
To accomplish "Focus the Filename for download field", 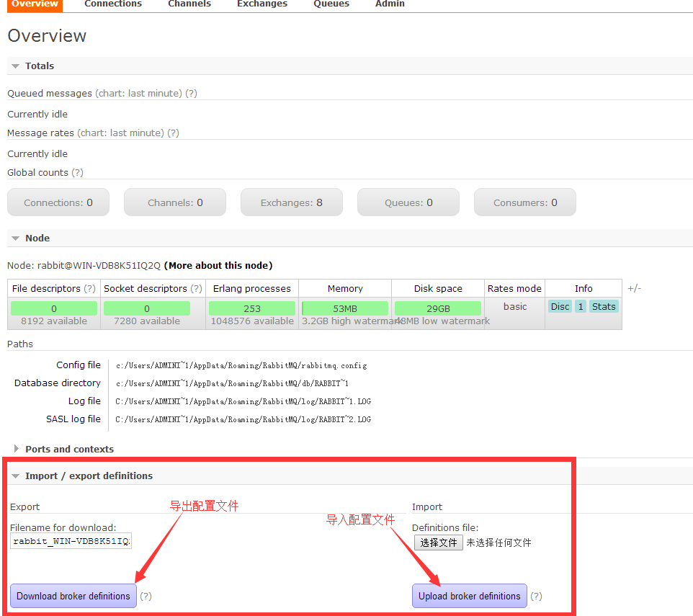I will pyautogui.click(x=71, y=541).
